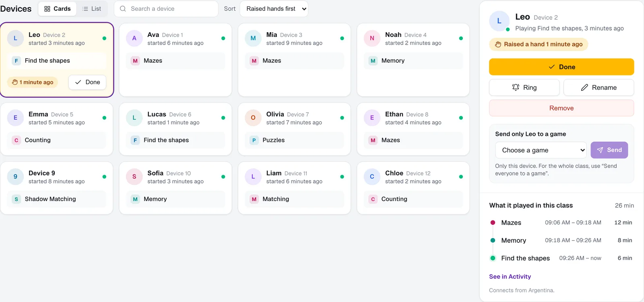Image resolution: width=644 pixels, height=302 pixels.
Task: Open the Raised hands first sort dropdown
Action: tap(274, 8)
